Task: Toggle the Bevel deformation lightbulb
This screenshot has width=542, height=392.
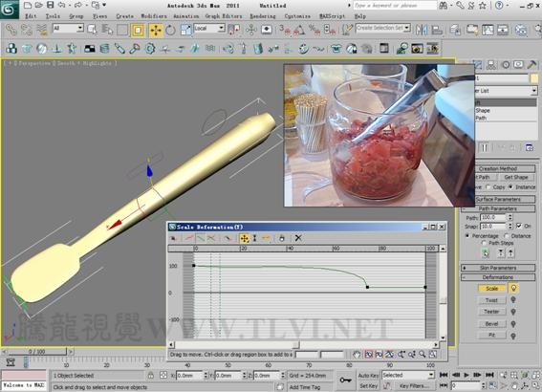Action: (513, 324)
